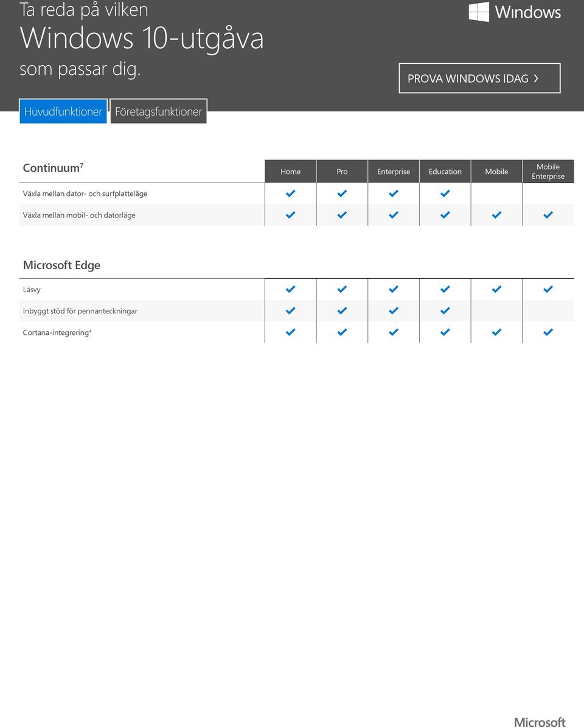Viewport: 584px width, 728px height.
Task: Click 'Inbyggt stöd för pennanteckningar' row label
Action: coord(80,311)
